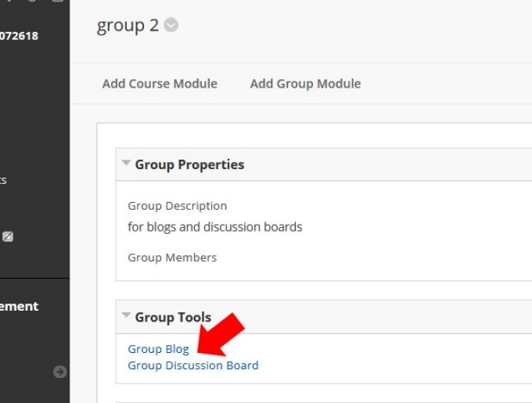Click the circled arrow icon in sidebar
Screen dimensions: 532x403
pyautogui.click(x=59, y=372)
